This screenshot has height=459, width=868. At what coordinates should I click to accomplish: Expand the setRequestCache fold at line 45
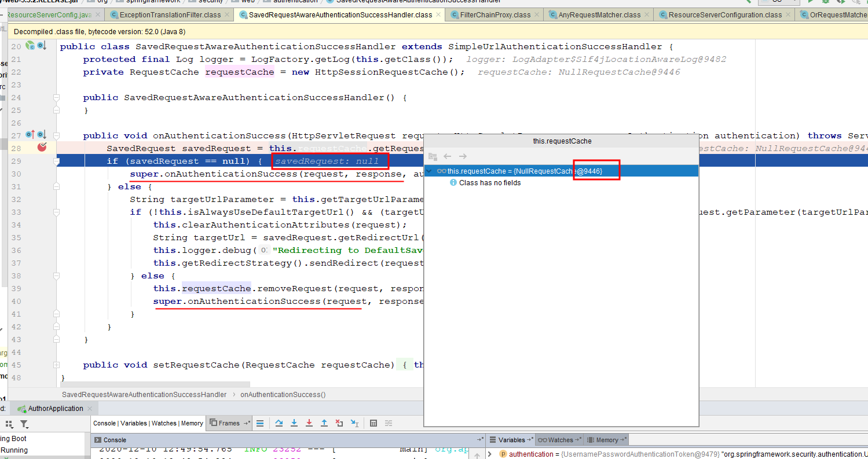pos(56,365)
